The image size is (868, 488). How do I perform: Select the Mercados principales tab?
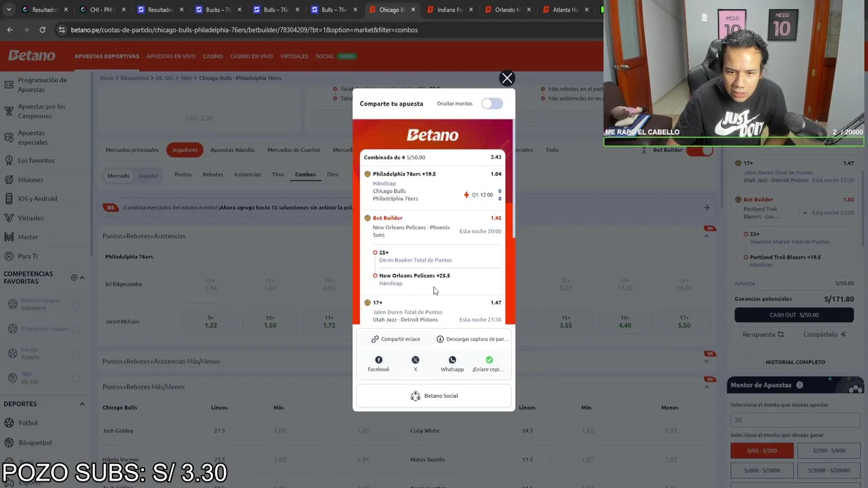pyautogui.click(x=132, y=150)
